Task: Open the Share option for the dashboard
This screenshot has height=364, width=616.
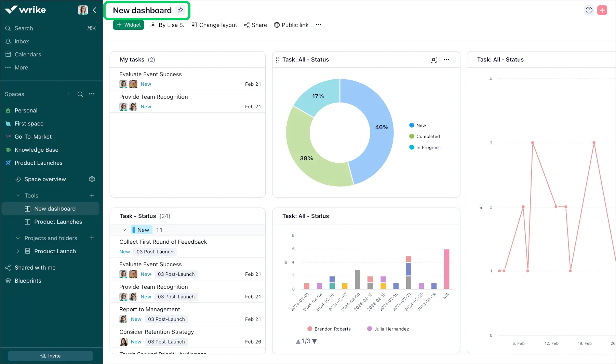Action: coord(255,25)
